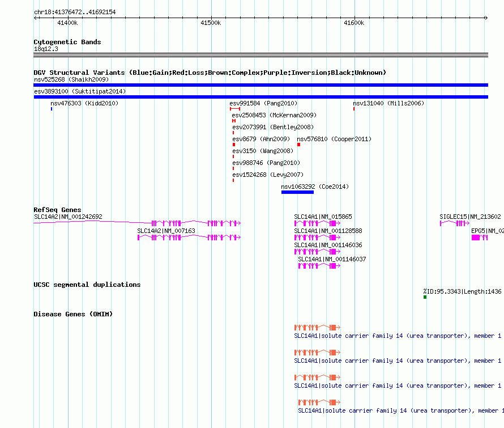Click the 41400k ruler tick label
Viewport: 504px width, 428px height.
(67, 23)
